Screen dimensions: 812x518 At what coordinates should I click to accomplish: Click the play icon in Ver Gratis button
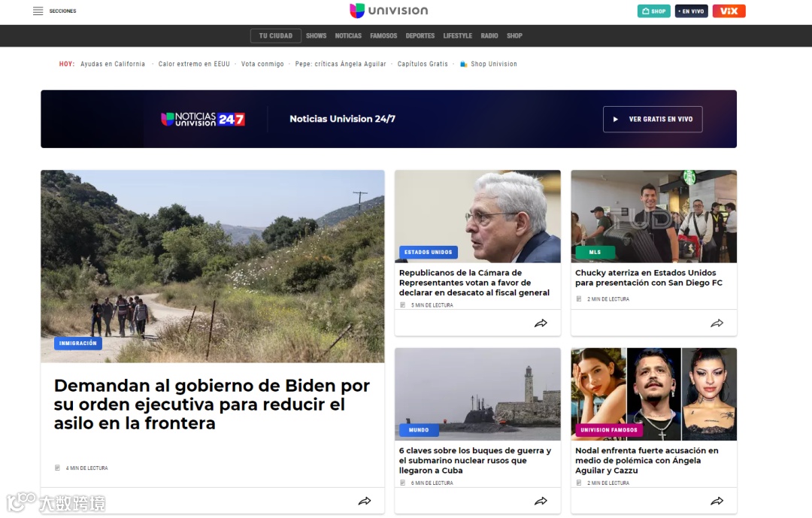click(x=615, y=119)
